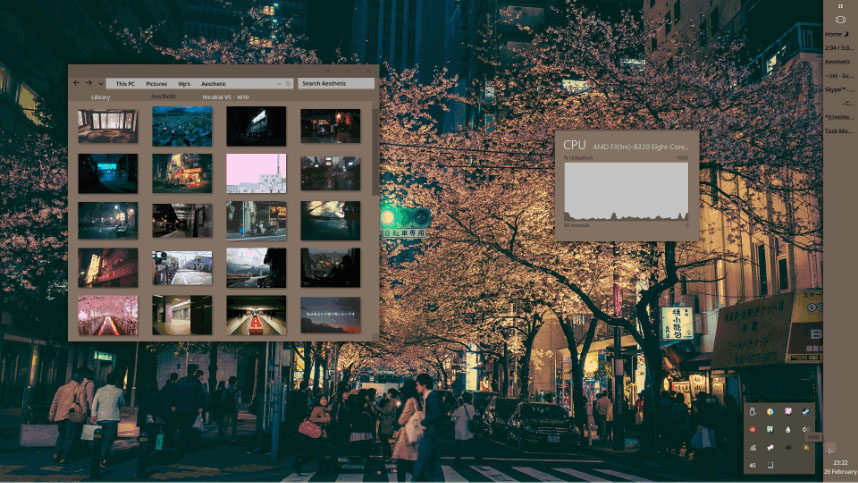
Task: Go forward in the explorer window
Action: pyautogui.click(x=89, y=83)
